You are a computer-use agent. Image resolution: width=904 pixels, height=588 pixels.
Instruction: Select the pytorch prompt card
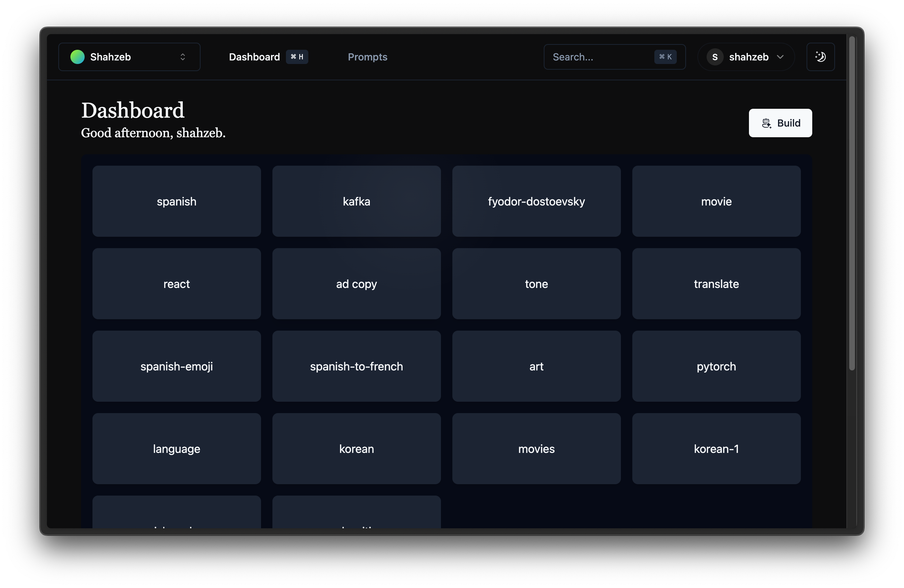point(716,366)
